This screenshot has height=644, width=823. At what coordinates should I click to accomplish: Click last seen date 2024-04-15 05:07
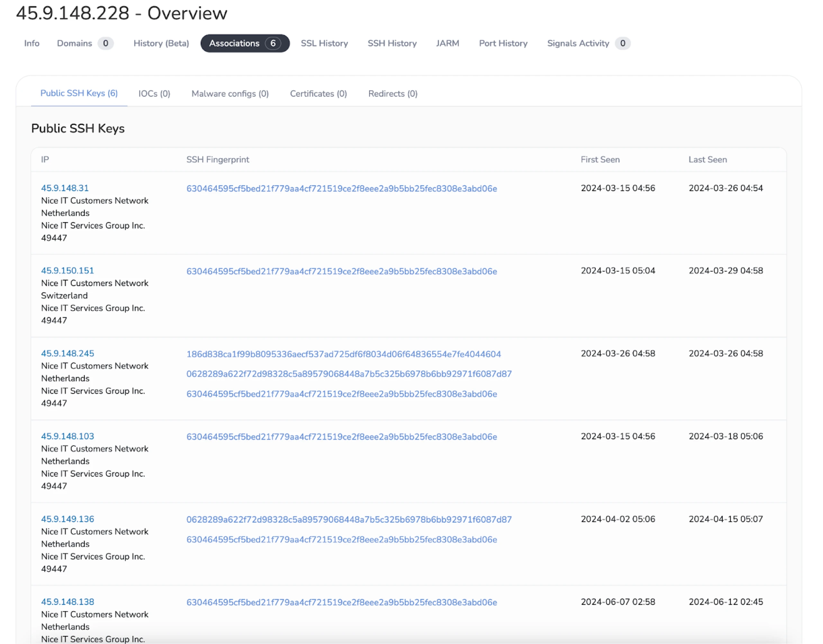726,519
